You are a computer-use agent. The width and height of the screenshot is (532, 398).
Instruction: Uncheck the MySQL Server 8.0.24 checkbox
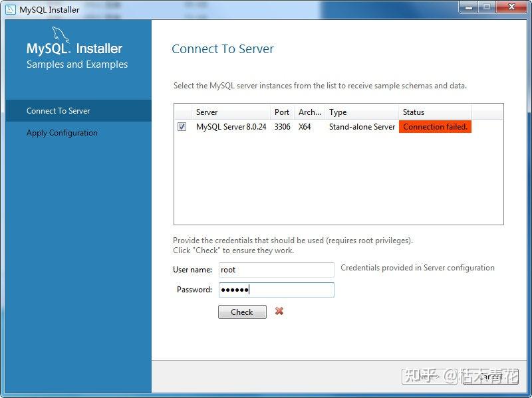coord(182,127)
